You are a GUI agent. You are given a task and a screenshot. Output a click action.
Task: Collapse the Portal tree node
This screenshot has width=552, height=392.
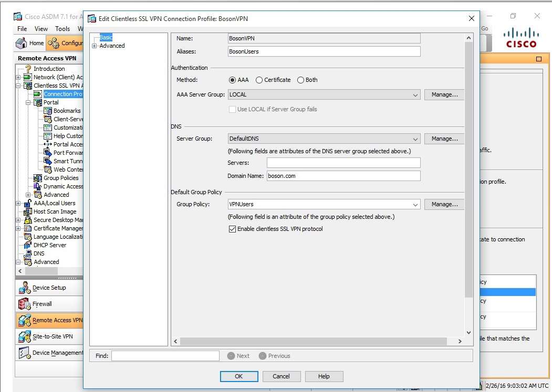coord(28,102)
